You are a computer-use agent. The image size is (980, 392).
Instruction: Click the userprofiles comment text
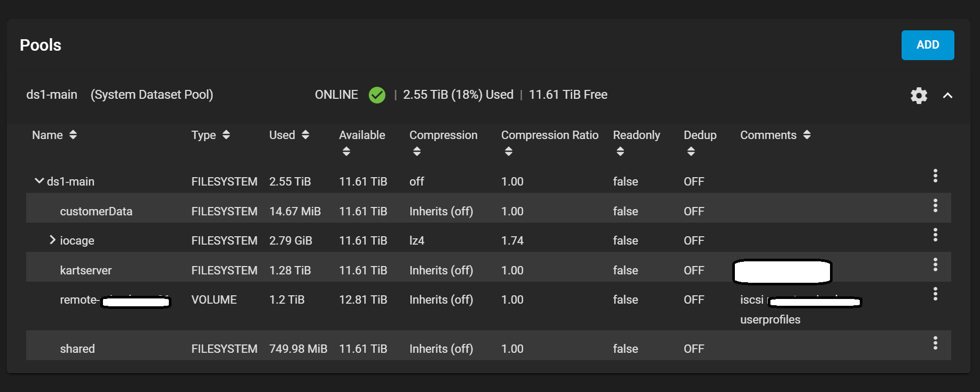(x=770, y=319)
